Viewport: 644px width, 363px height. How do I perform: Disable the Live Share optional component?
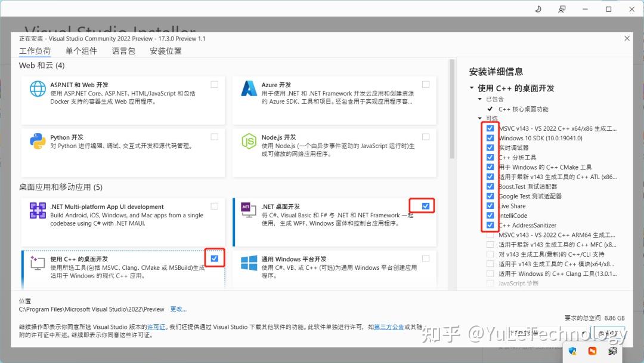click(x=490, y=206)
